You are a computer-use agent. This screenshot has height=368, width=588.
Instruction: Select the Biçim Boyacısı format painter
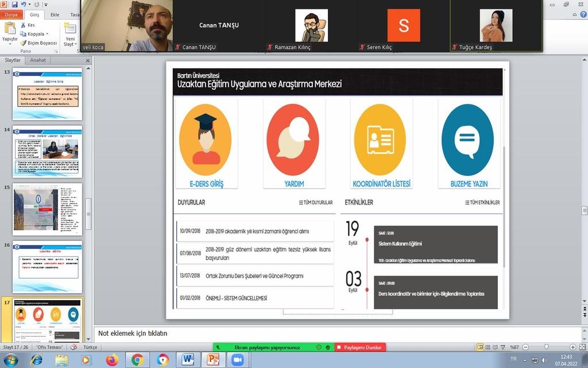pyautogui.click(x=38, y=43)
